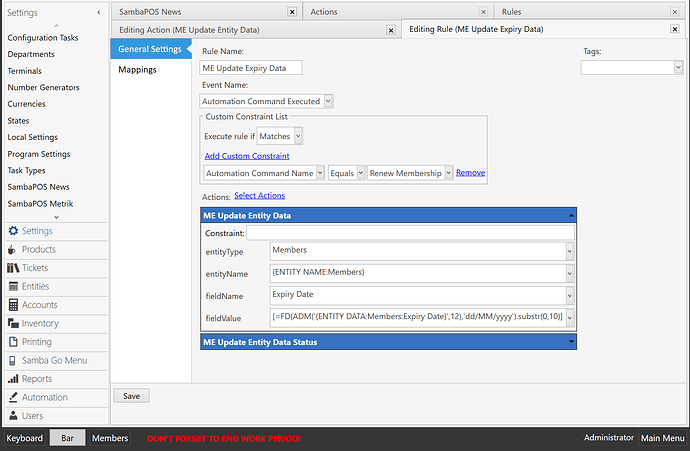Click the Administrator user label
Screen dimensions: 690x451
[608, 438]
